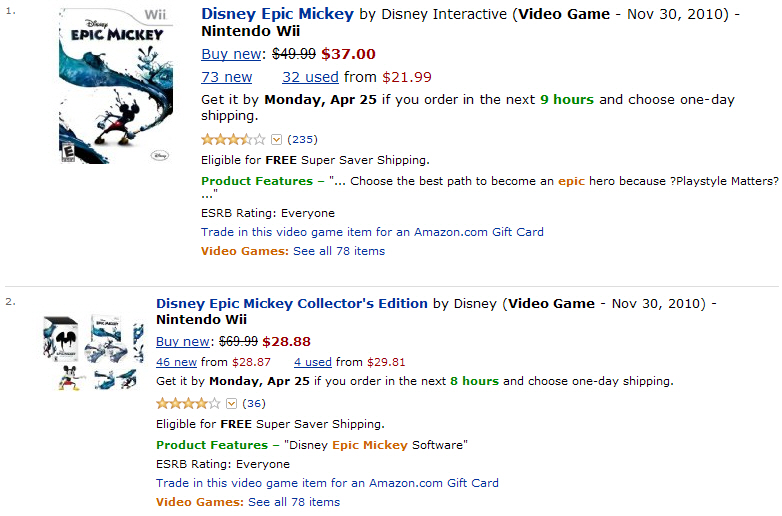Open Disney Epic Mickey Collector's Edition title link

coord(292,304)
